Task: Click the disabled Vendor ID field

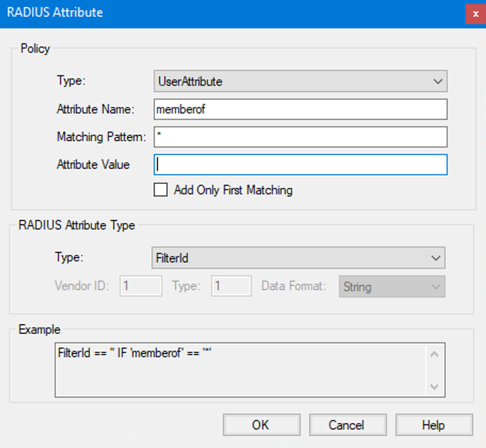Action: point(140,286)
